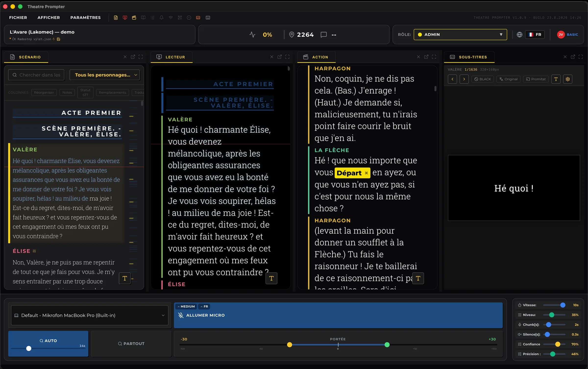
Task: Toggle the Notes column
Action: tap(67, 92)
